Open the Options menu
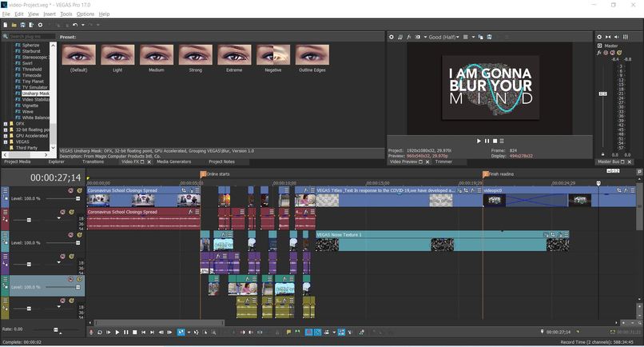The height and width of the screenshot is (347, 644). [85, 14]
